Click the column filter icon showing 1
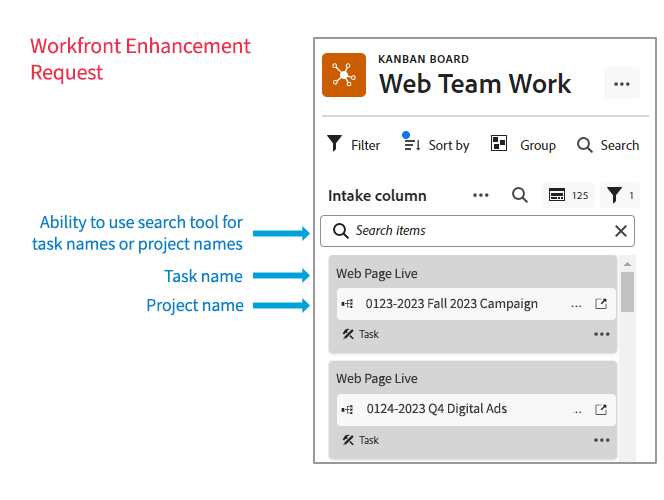 pyautogui.click(x=620, y=195)
